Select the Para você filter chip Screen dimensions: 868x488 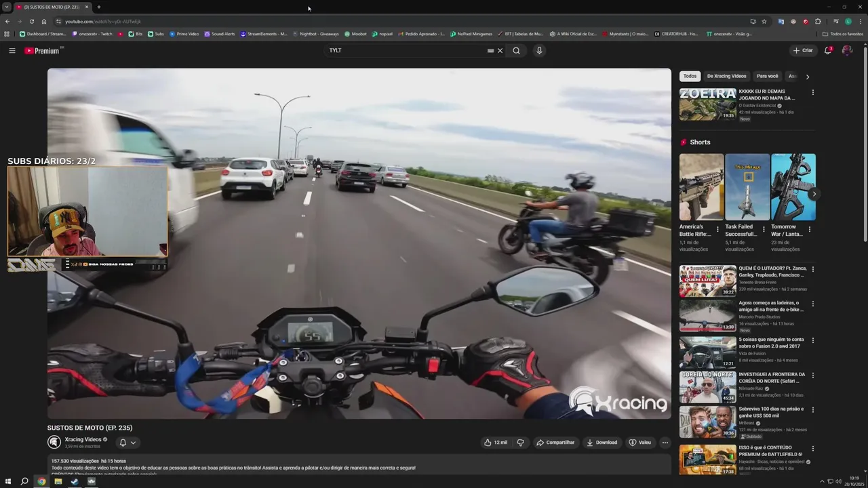point(768,76)
